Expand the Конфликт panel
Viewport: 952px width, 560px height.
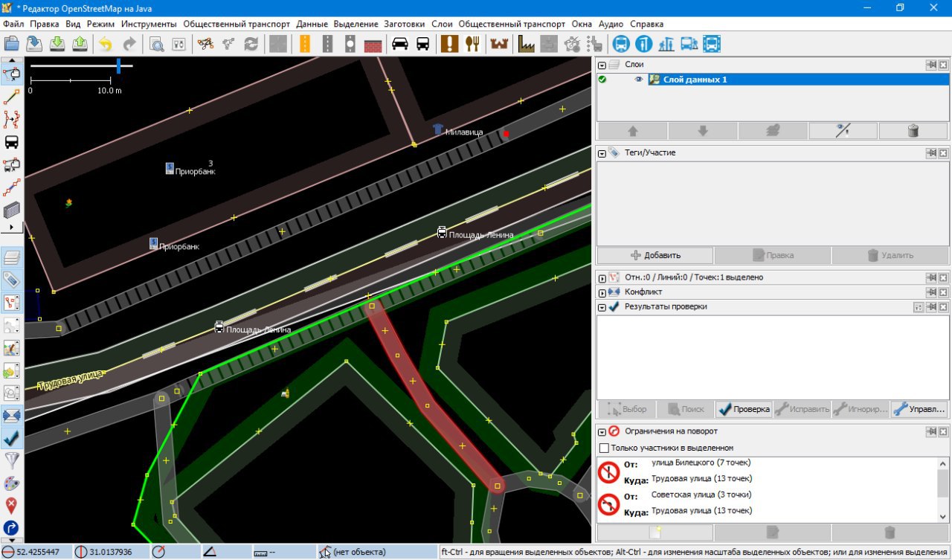[602, 292]
